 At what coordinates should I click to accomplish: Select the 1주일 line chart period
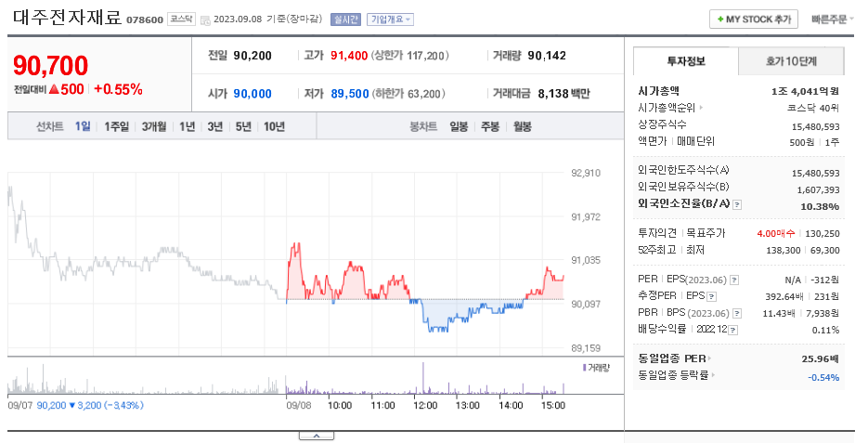pyautogui.click(x=116, y=127)
